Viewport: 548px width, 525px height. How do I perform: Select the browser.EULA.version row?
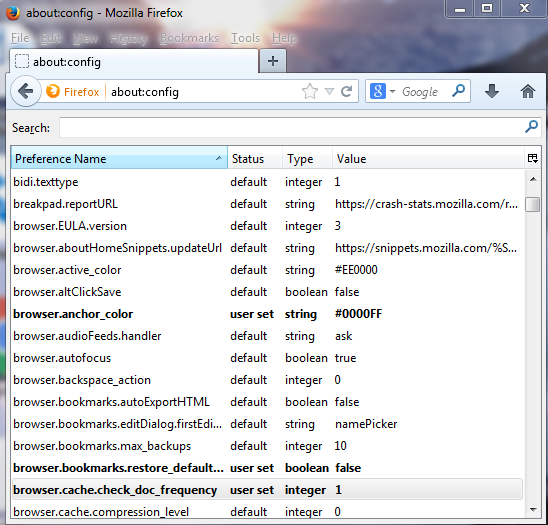click(x=267, y=226)
